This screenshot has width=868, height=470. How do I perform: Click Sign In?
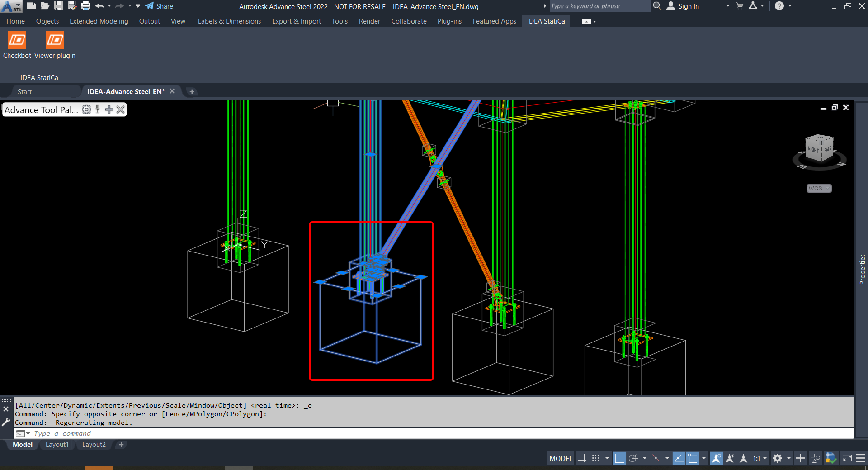coord(688,6)
